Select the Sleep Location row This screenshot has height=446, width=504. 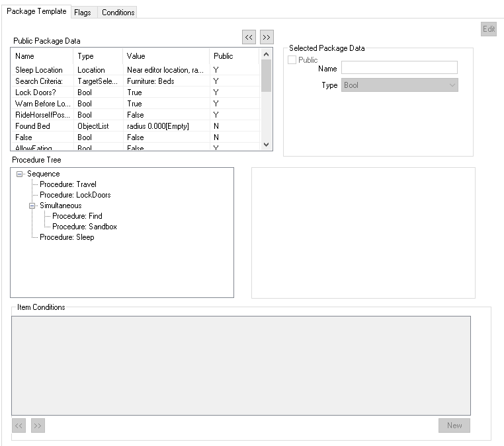tap(39, 70)
